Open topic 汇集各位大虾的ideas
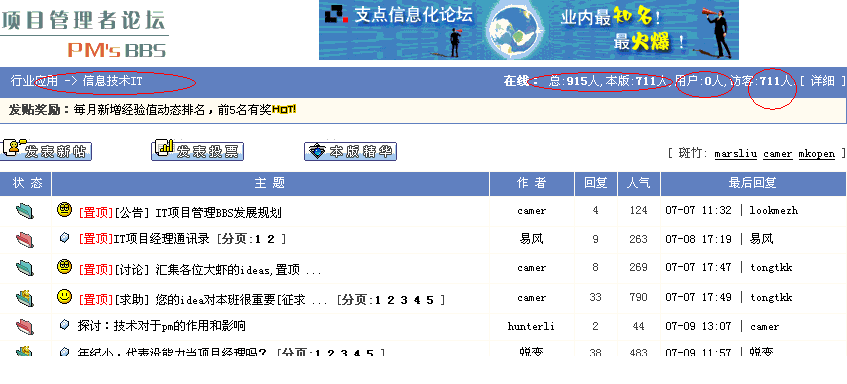 click(x=227, y=270)
